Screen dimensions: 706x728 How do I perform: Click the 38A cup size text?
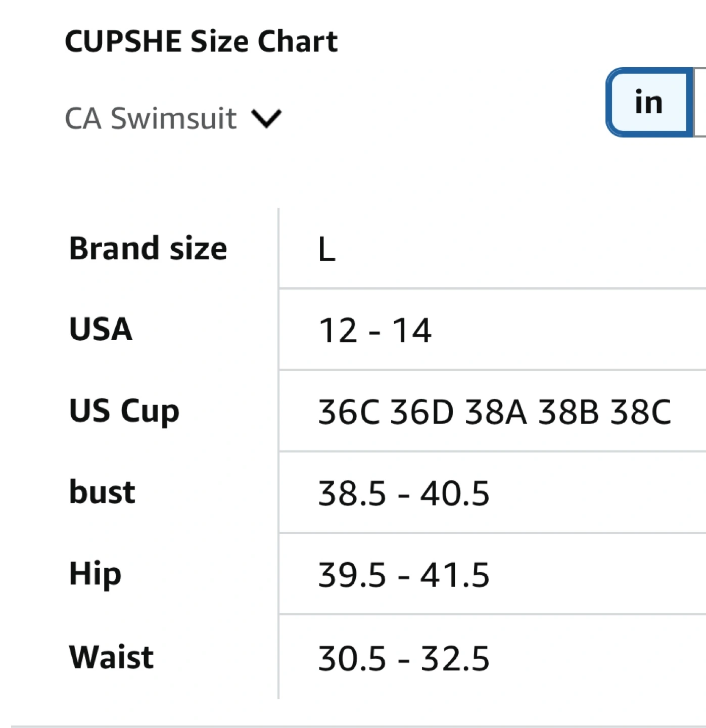[x=496, y=412]
